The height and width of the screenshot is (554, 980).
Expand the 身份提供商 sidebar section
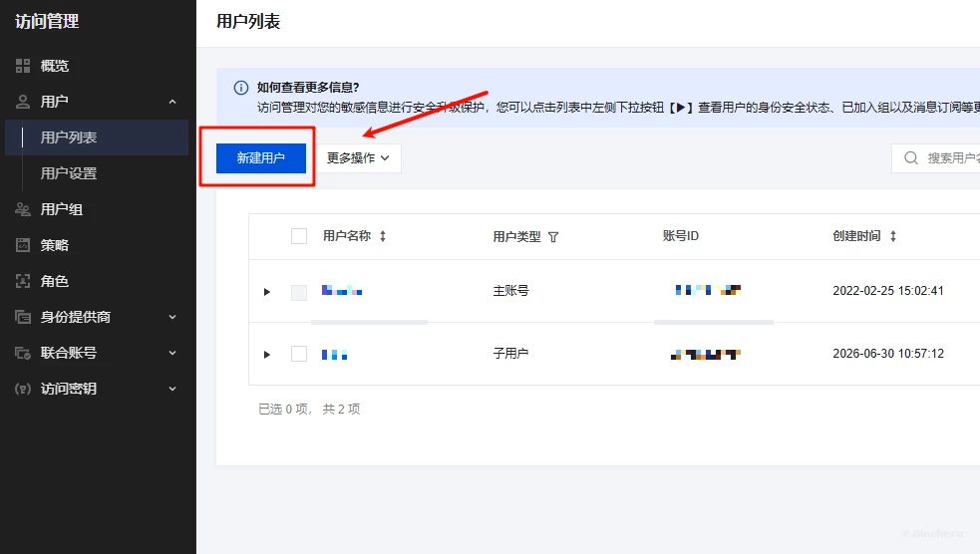point(97,317)
